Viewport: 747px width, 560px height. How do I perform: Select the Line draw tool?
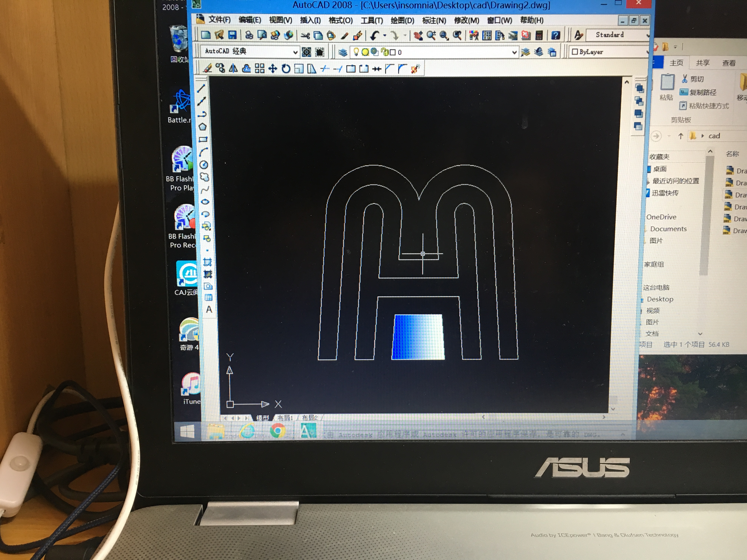coord(201,89)
